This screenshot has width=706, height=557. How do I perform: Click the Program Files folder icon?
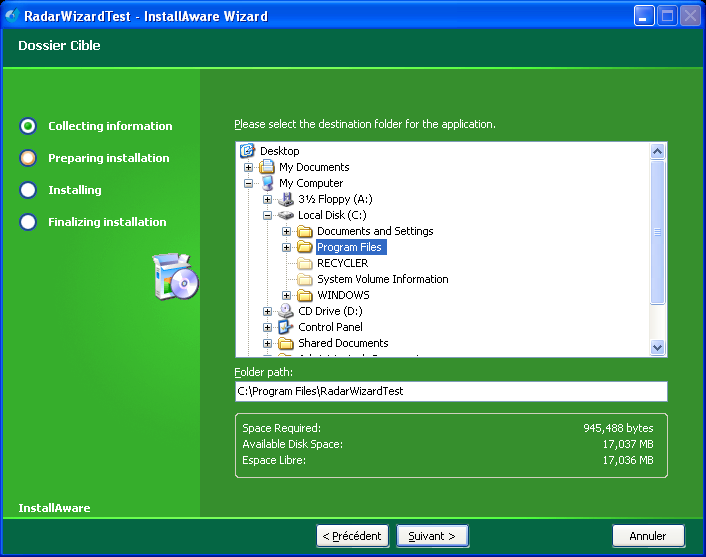305,247
